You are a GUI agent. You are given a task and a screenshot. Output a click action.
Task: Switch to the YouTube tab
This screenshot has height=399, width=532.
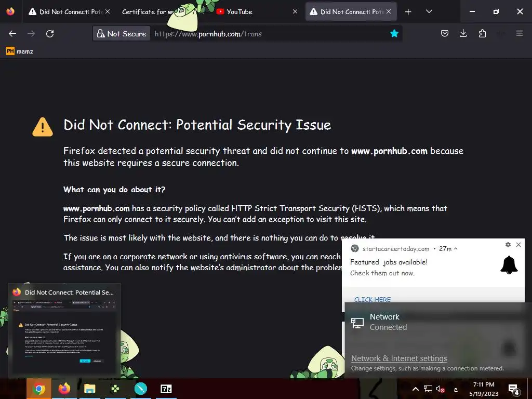point(257,11)
